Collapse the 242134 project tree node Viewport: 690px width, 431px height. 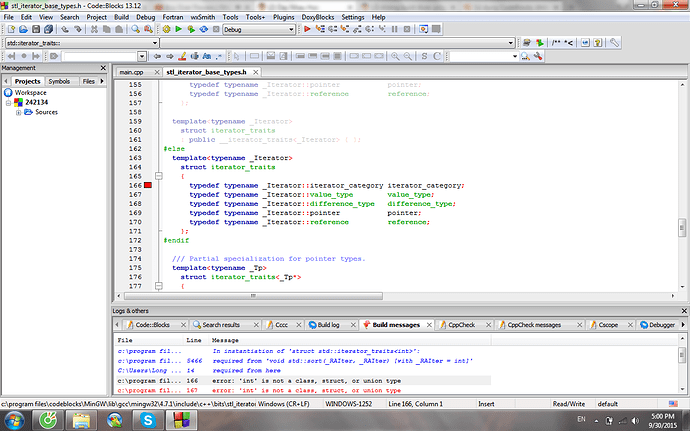pyautogui.click(x=8, y=102)
